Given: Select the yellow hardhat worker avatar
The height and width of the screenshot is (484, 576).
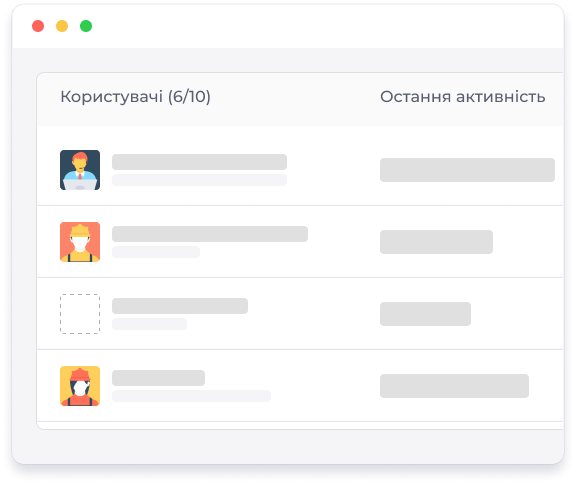Looking at the screenshot, I should coord(80,242).
